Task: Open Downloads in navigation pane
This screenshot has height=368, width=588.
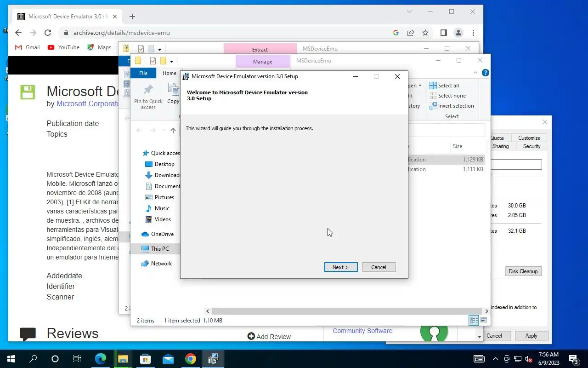Action: point(163,175)
